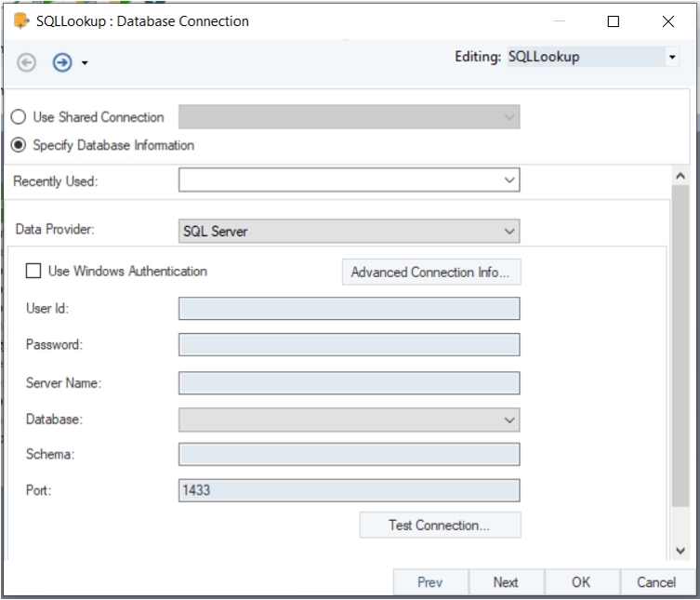Screen dimensions: 700x600
Task: Select Specify Database Information radio button
Action: pyautogui.click(x=19, y=145)
